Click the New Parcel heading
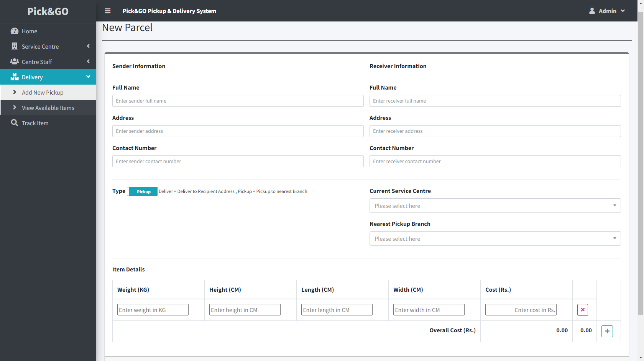Screen dimensions: 644x361 (x=127, y=28)
